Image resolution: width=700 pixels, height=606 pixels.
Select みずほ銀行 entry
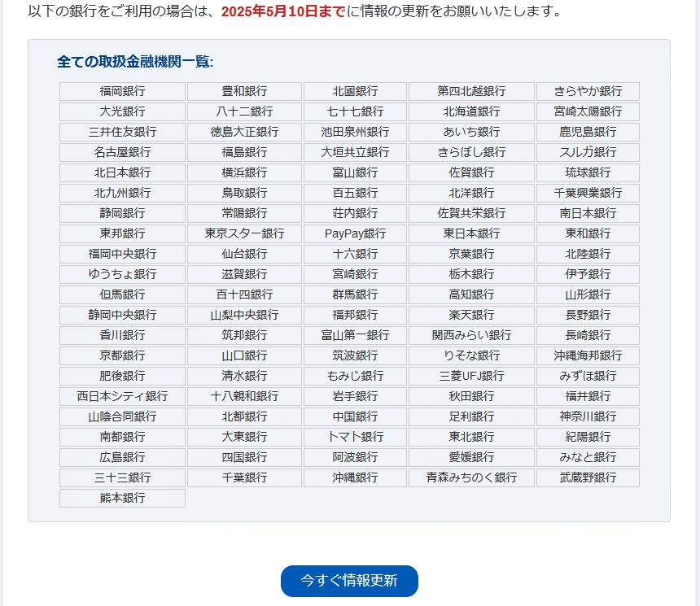pos(588,376)
